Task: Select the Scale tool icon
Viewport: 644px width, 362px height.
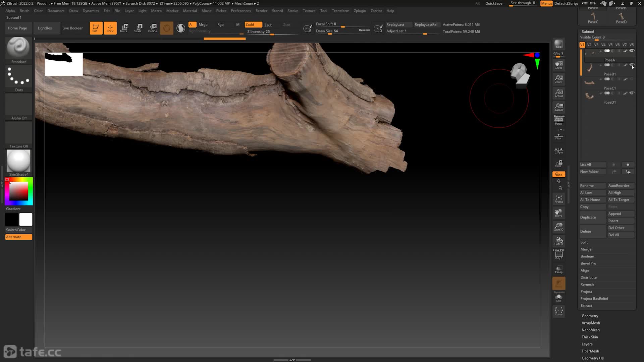Action: point(139,28)
